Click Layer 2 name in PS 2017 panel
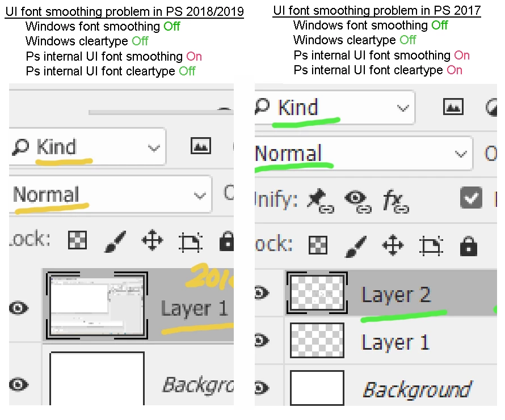 [x=396, y=295]
